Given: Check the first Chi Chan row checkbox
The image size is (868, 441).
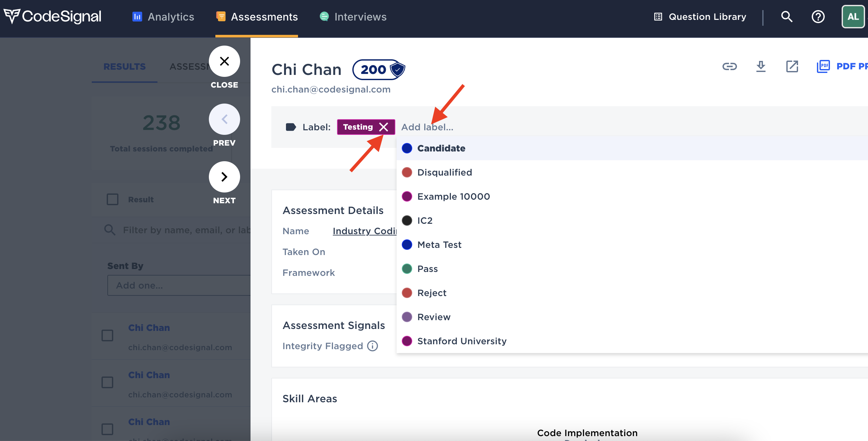Looking at the screenshot, I should tap(107, 335).
